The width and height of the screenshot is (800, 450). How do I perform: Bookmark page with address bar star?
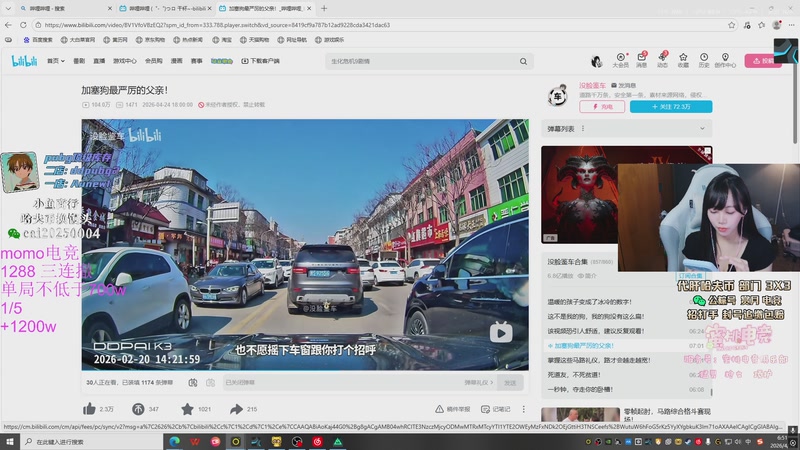coord(732,24)
